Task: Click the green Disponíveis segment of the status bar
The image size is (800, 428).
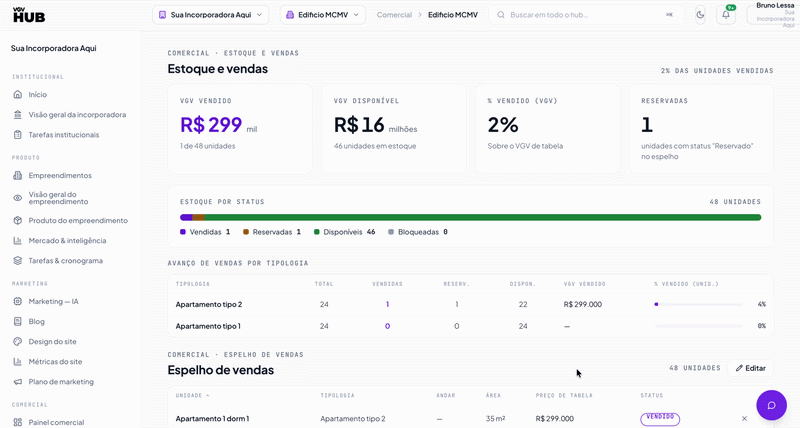Action: [483, 217]
